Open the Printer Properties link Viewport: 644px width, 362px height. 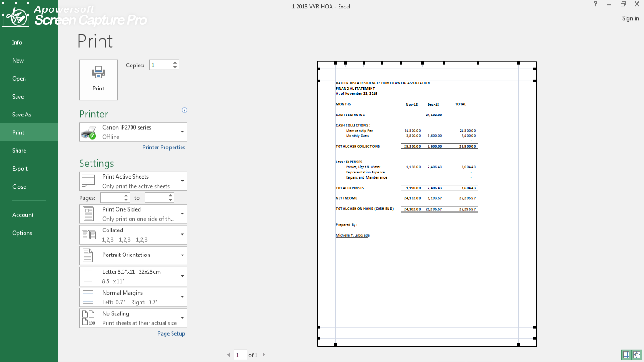click(x=164, y=148)
